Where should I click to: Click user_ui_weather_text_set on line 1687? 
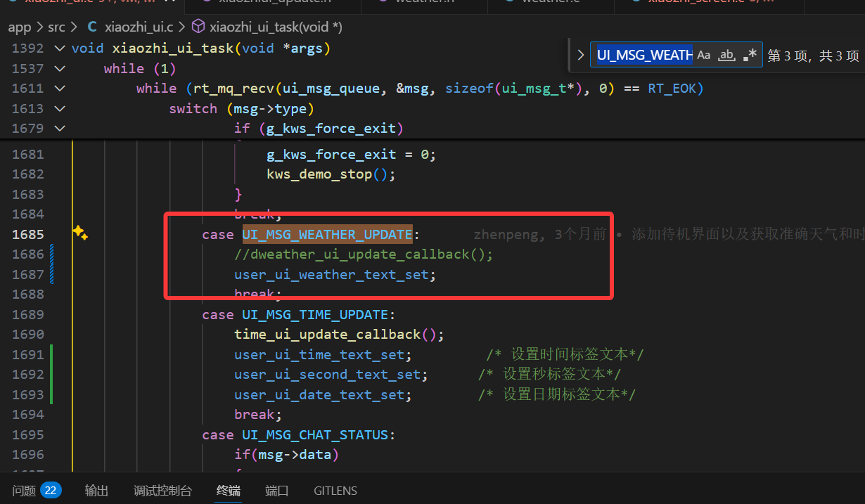(331, 274)
